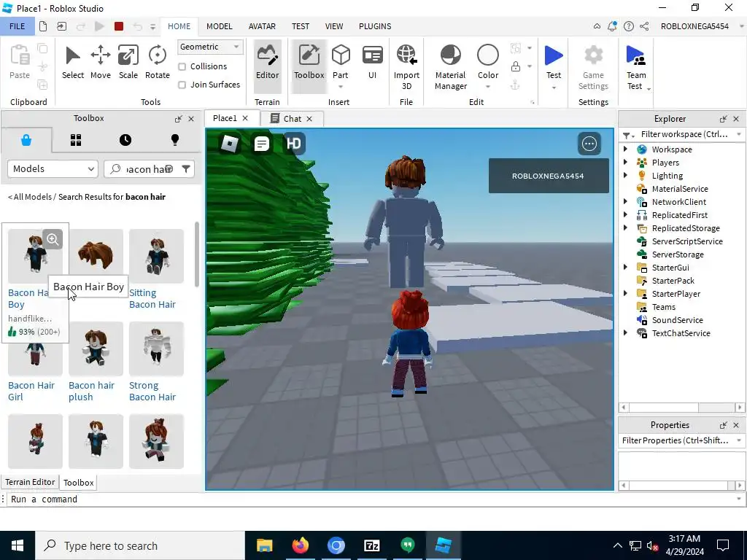Viewport: 747px width, 560px height.
Task: Enable the Join Surfaces checkbox
Action: coord(182,85)
